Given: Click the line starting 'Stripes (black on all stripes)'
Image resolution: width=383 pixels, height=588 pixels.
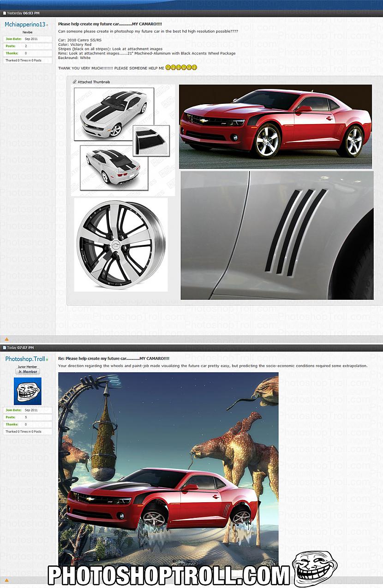Looking at the screenshot, I should (x=110, y=49).
